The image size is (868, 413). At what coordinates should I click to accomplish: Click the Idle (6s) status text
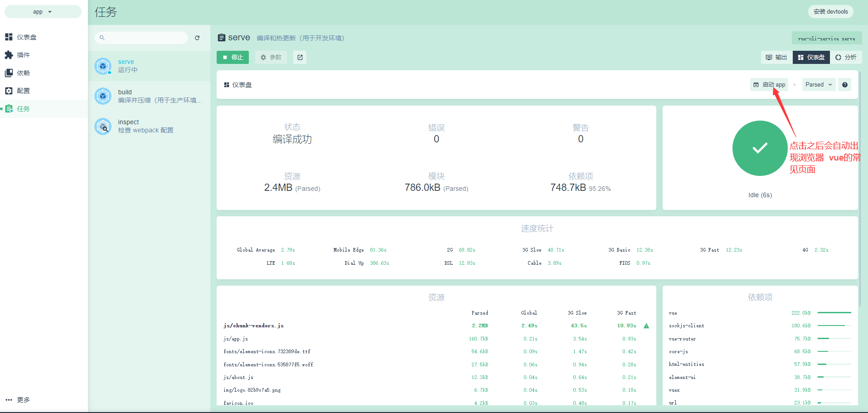point(760,195)
